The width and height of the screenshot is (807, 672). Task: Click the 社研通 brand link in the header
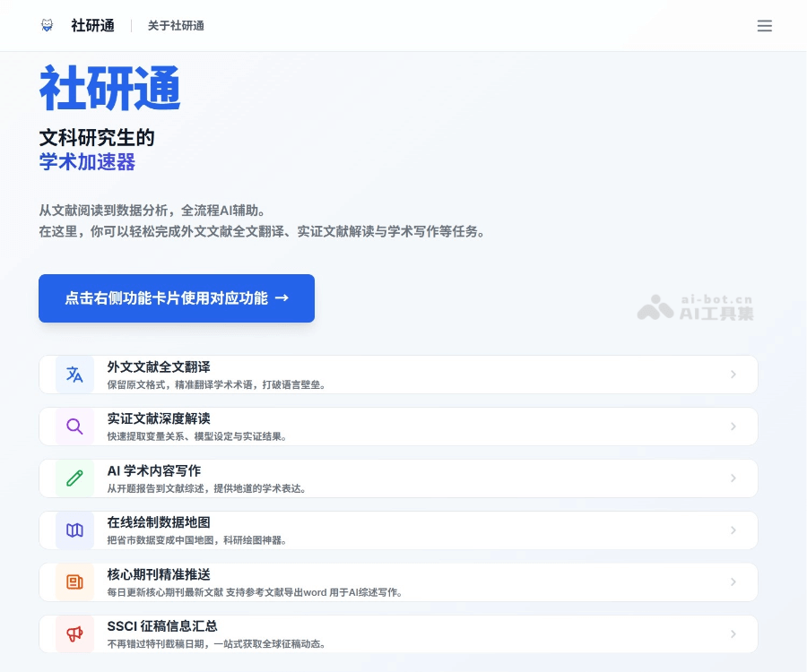coord(92,25)
